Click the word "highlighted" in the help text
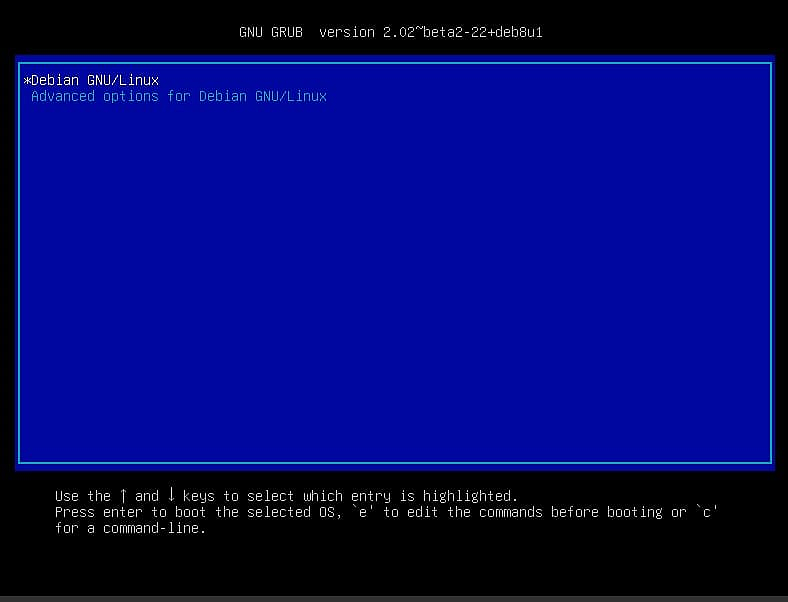 pyautogui.click(x=470, y=496)
